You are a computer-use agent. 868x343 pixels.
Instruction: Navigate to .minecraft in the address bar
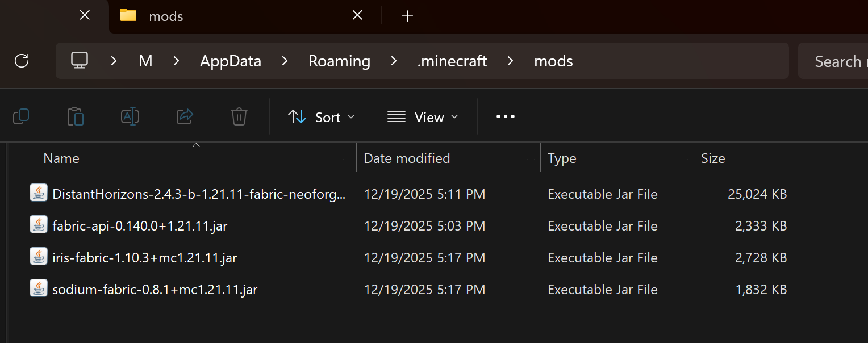click(x=452, y=61)
